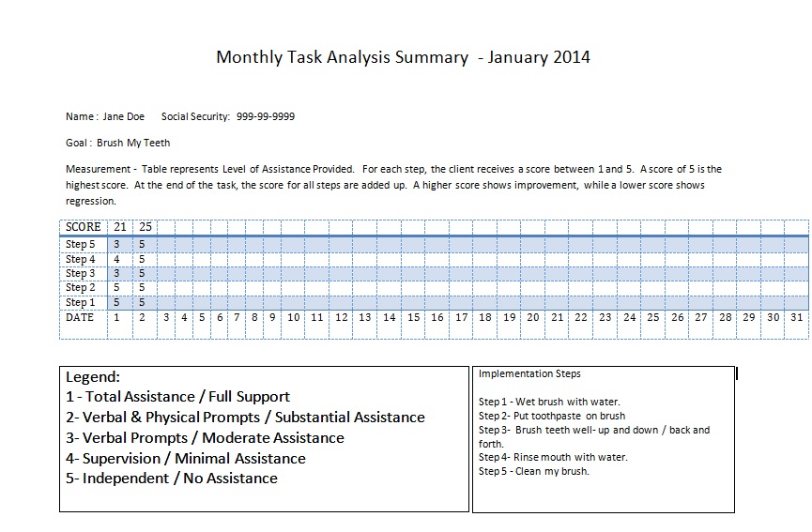The height and width of the screenshot is (532, 812).
Task: Click the Step 1 row label
Action: [x=81, y=302]
